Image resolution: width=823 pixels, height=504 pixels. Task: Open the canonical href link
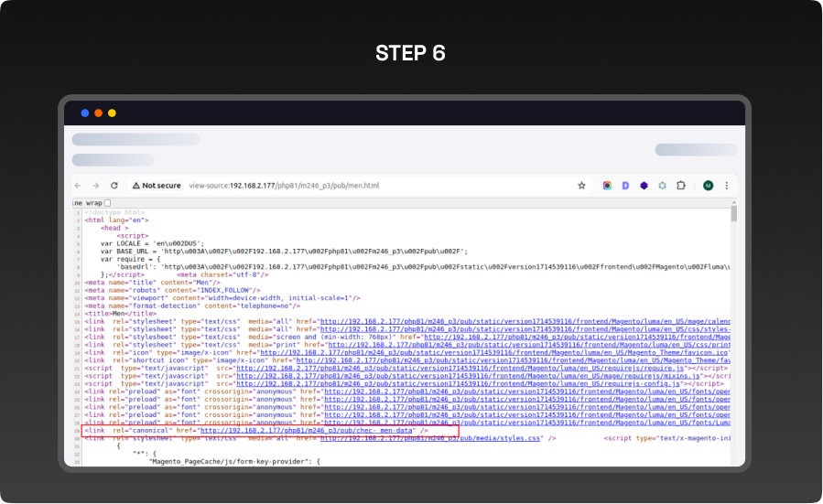tap(308, 431)
